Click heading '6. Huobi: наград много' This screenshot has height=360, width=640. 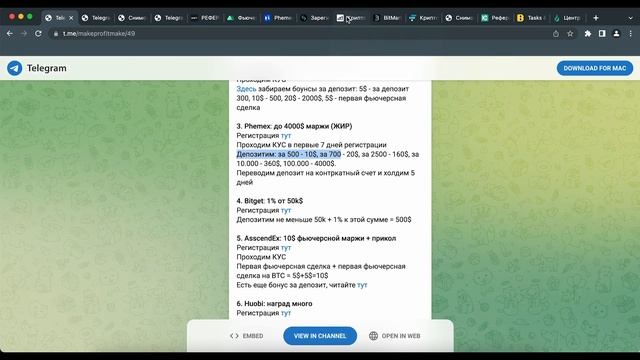274,304
